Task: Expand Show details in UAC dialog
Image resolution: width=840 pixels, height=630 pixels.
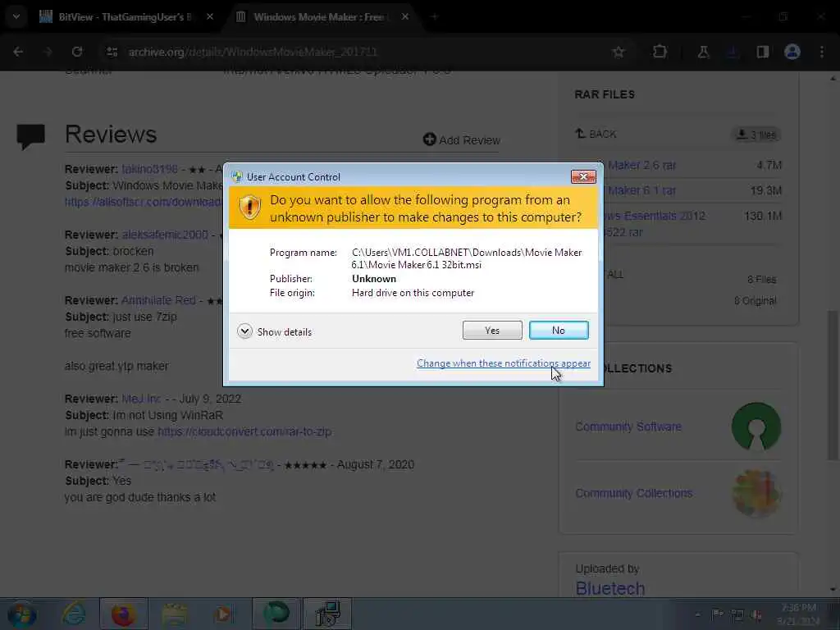Action: [x=274, y=331]
